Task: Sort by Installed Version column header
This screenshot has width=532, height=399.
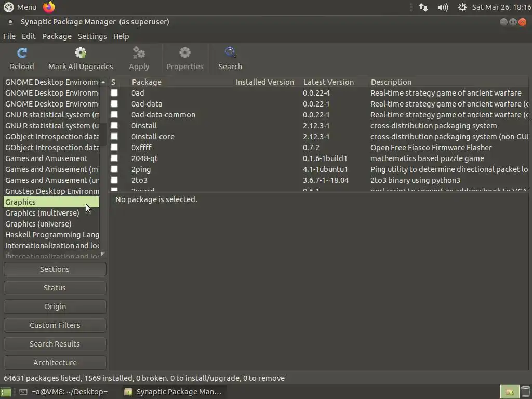Action: (264, 82)
